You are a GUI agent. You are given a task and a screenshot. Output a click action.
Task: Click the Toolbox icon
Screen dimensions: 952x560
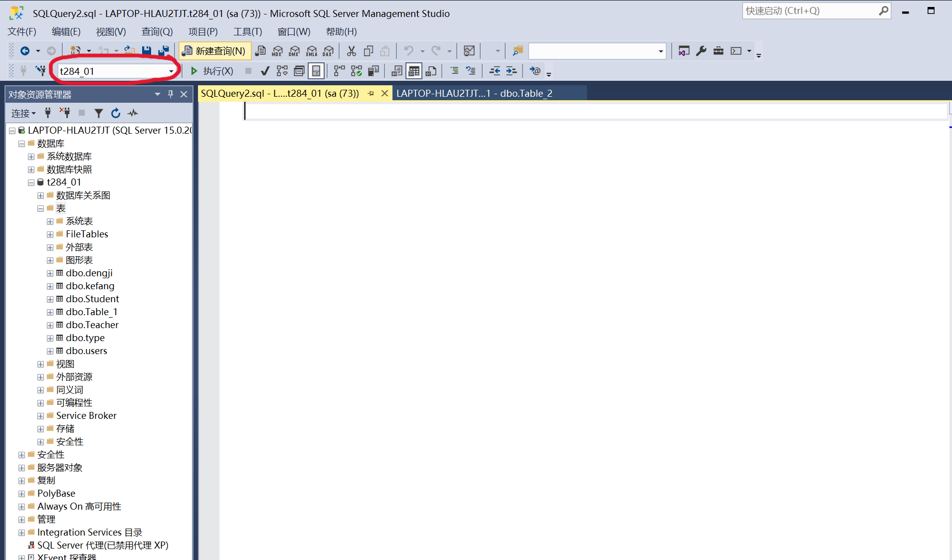(x=718, y=51)
